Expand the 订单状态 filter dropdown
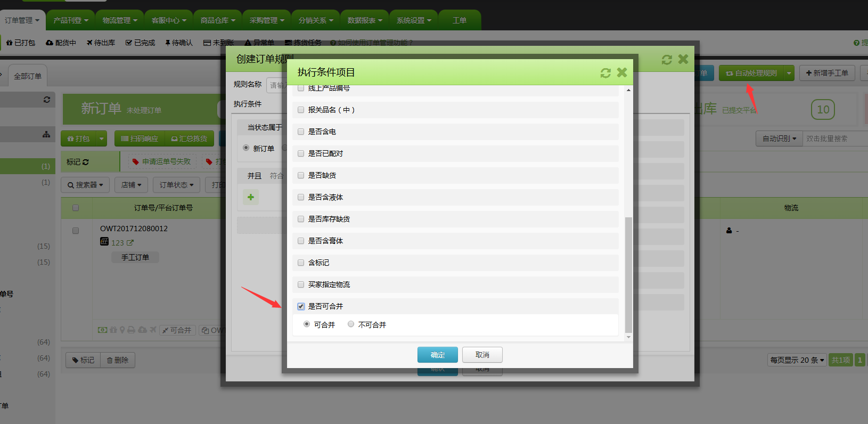The width and height of the screenshot is (868, 424). [176, 185]
